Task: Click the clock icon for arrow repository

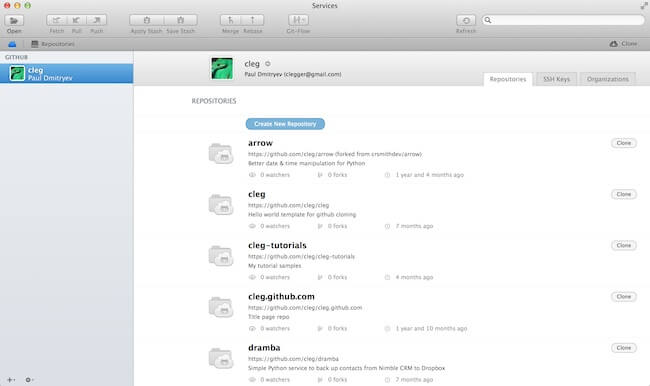Action: tap(387, 175)
